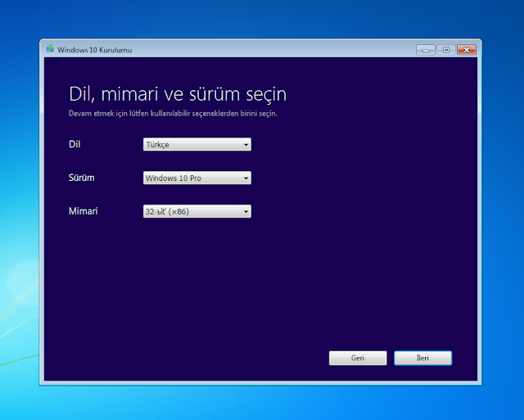Click the 'Dil' field label

pos(75,144)
